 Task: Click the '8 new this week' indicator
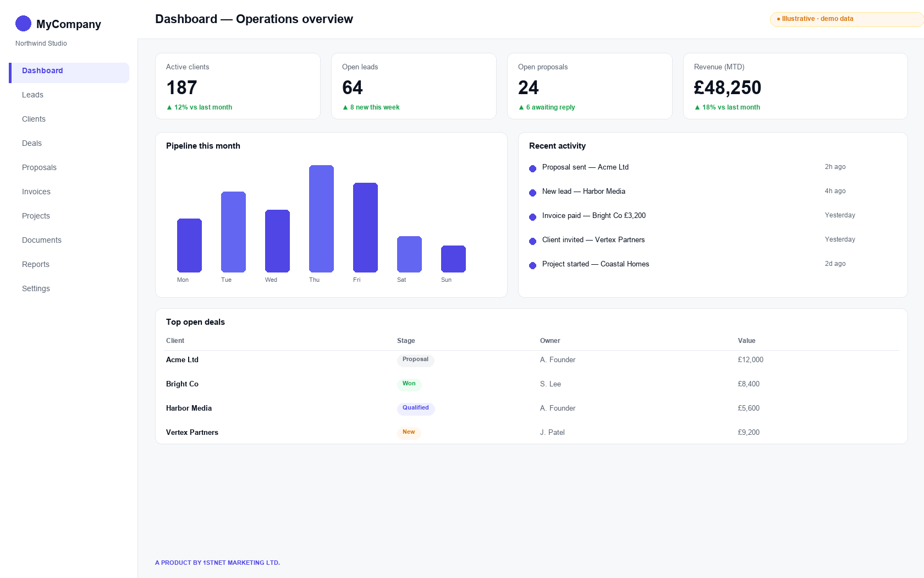(371, 107)
